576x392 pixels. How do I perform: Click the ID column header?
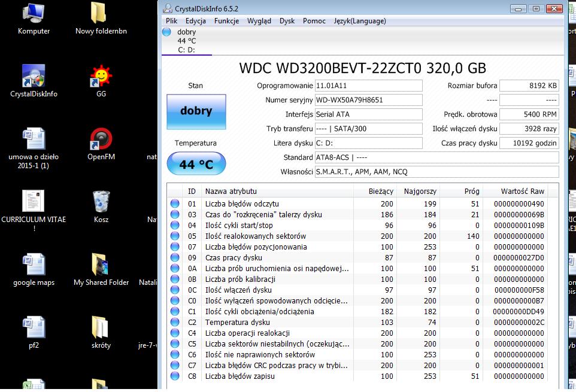coord(192,192)
